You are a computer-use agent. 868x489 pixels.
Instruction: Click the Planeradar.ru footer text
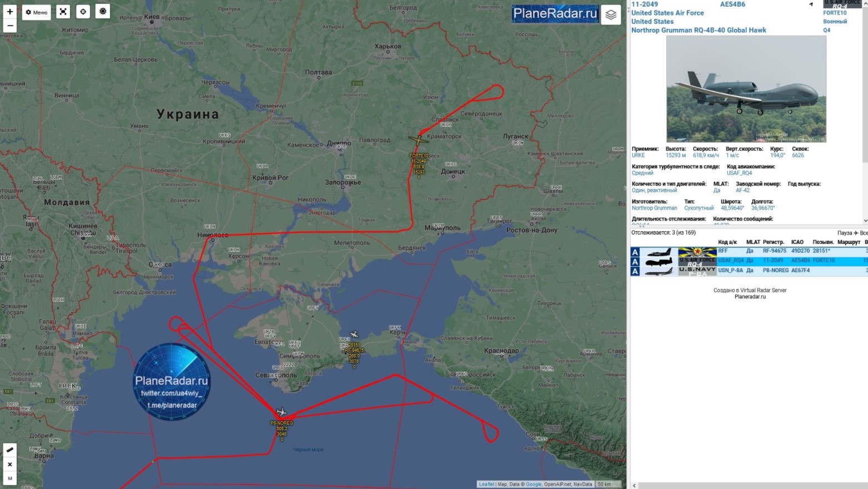coord(750,297)
